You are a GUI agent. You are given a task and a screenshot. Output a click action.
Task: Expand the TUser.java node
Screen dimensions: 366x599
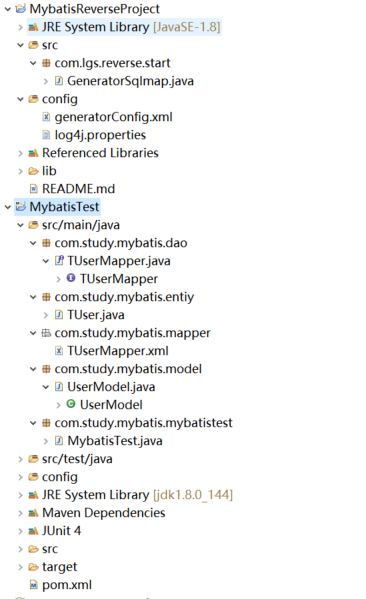[46, 315]
